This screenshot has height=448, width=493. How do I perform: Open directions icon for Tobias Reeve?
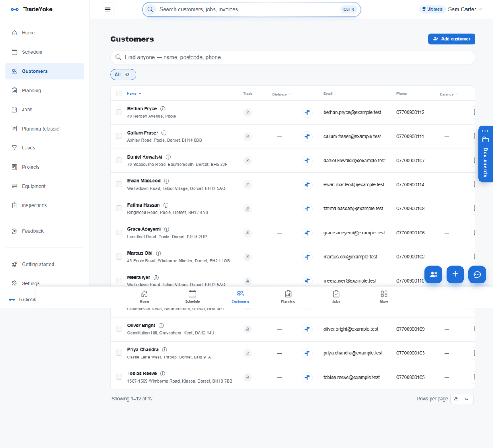click(x=307, y=377)
